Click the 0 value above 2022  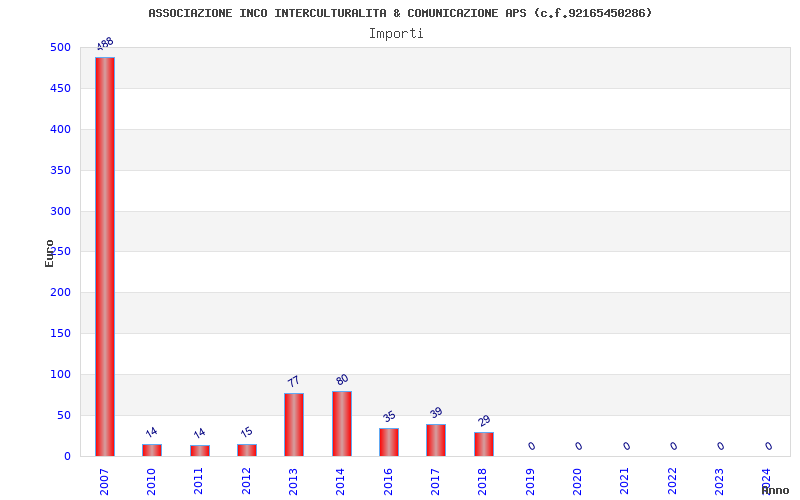673,446
